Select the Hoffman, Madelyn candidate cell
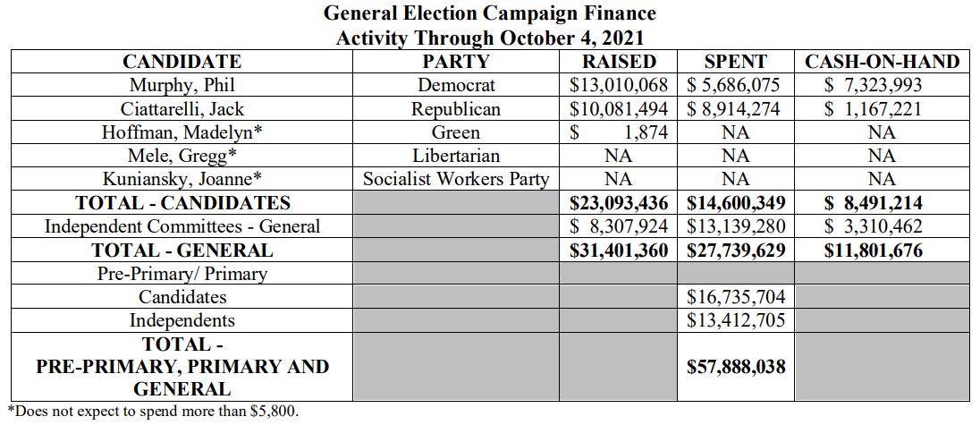Image resolution: width=980 pixels, height=425 pixels. point(182,132)
